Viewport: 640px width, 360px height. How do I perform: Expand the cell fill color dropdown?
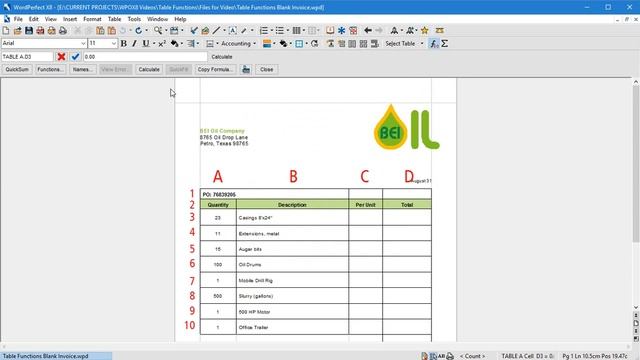pyautogui.click(x=274, y=44)
